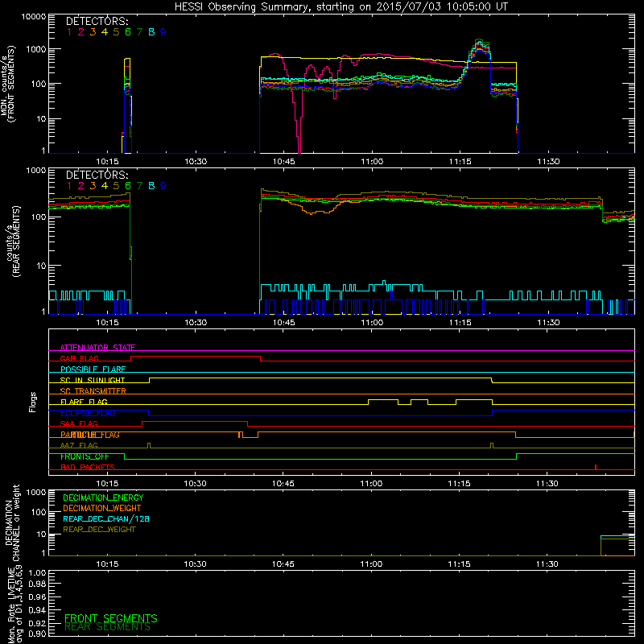Select detector 9 in the front segments legend
Screen dimensions: 644x644
(163, 32)
